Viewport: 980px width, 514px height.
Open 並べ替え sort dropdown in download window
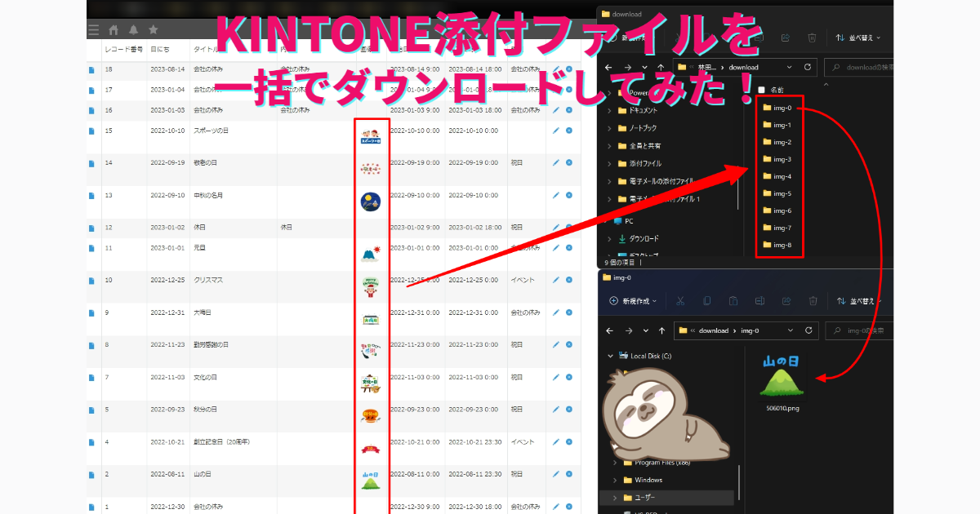coord(859,38)
